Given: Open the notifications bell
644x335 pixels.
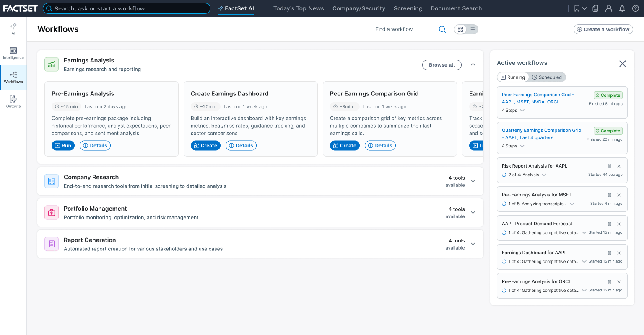Looking at the screenshot, I should [622, 8].
